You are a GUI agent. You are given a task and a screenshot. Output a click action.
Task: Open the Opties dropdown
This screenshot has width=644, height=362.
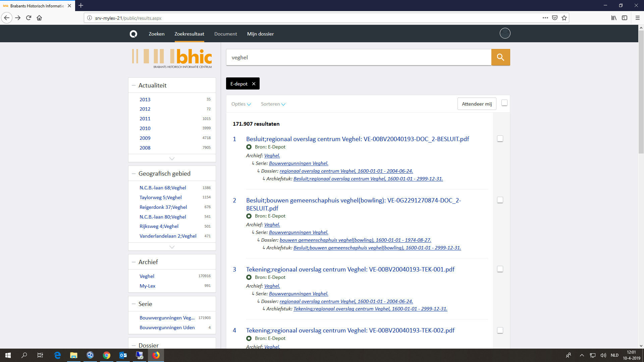click(241, 104)
